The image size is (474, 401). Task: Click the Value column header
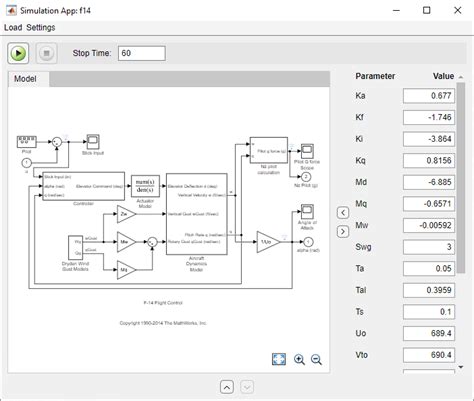pyautogui.click(x=443, y=76)
